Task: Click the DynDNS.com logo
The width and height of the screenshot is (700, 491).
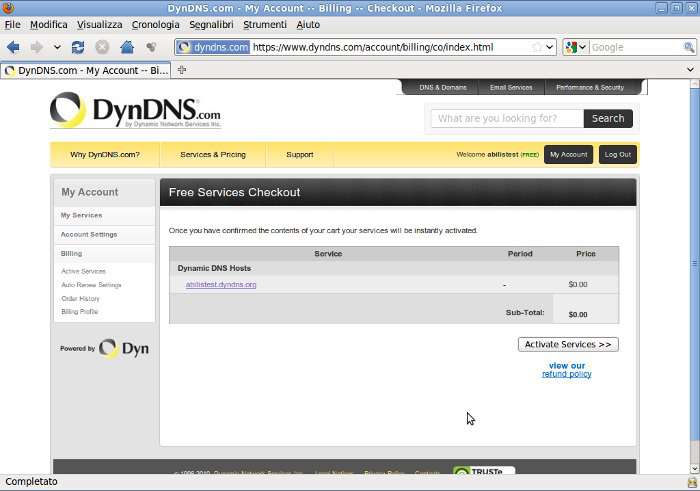Action: (136, 110)
